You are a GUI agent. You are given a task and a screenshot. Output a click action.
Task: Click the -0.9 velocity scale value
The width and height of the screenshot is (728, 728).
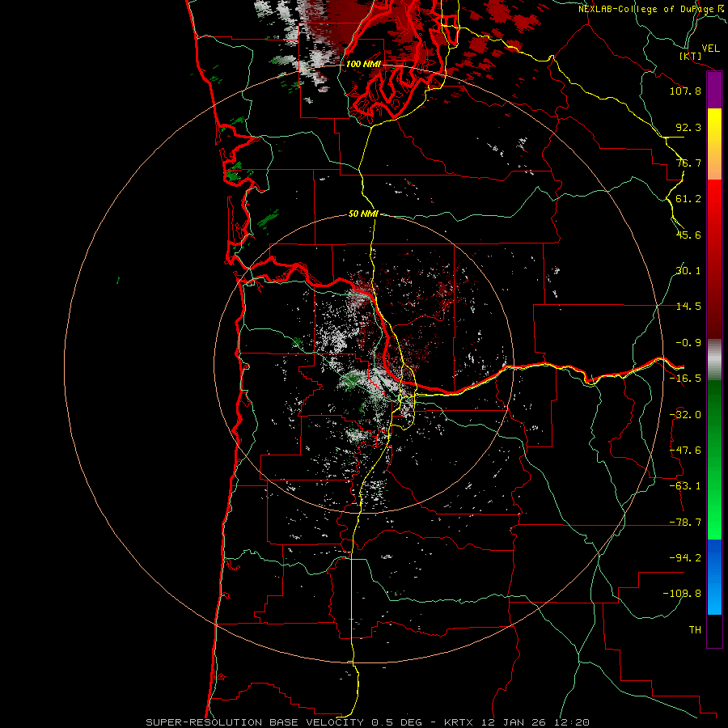[x=688, y=343]
